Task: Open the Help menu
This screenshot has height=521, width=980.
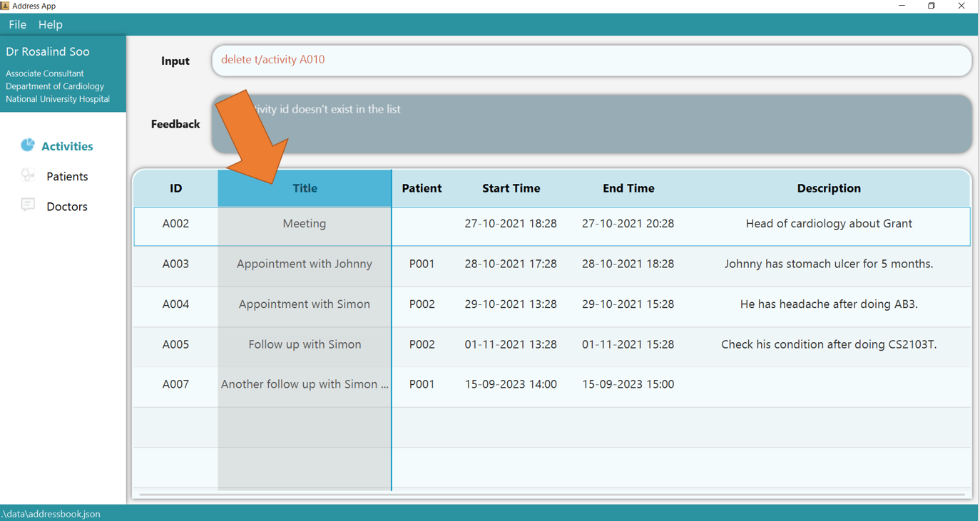Action: pos(50,24)
